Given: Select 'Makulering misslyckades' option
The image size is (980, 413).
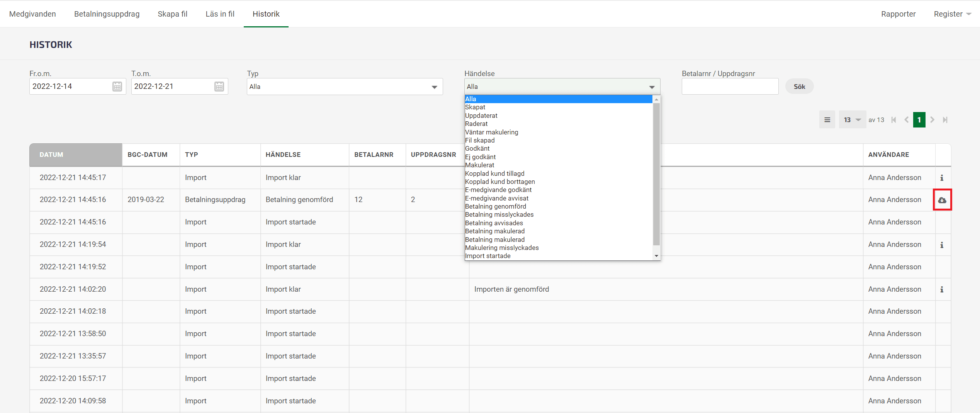Looking at the screenshot, I should coord(558,248).
